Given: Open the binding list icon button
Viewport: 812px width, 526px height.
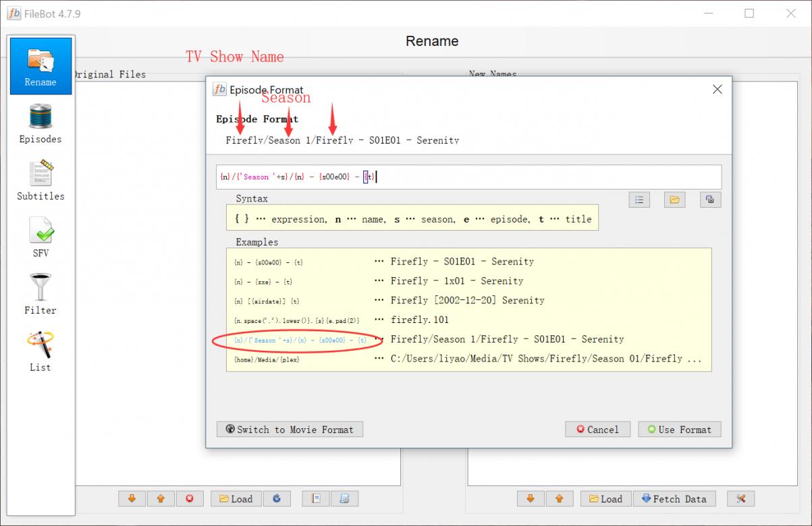Looking at the screenshot, I should tap(639, 200).
